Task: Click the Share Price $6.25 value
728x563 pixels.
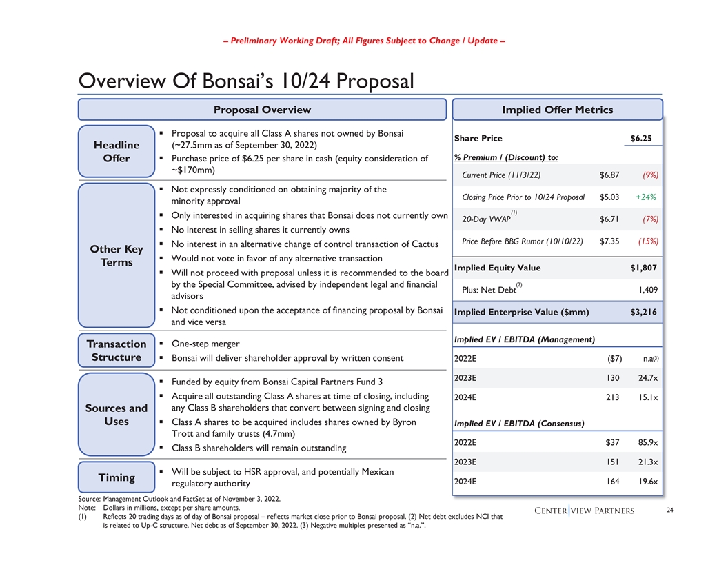Action: coord(641,139)
